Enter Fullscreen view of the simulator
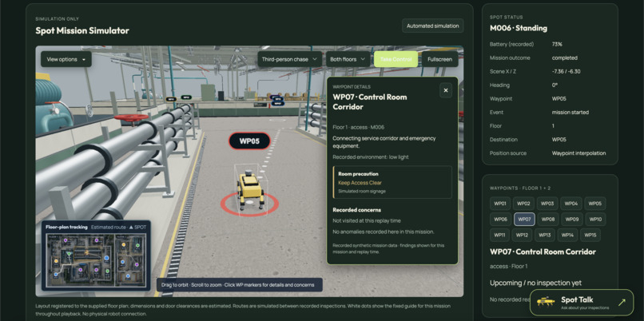Image resolution: width=644 pixels, height=321 pixels. 440,59
